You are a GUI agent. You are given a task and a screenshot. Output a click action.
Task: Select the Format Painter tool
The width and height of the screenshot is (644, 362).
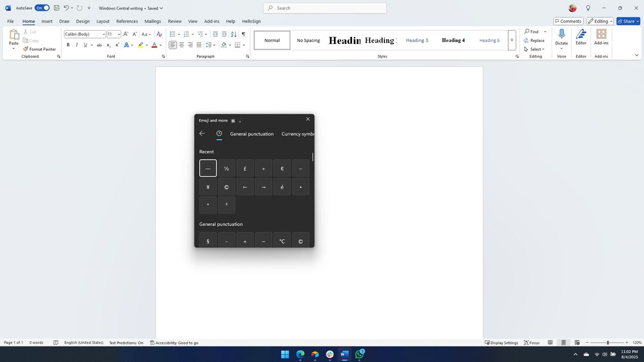40,49
